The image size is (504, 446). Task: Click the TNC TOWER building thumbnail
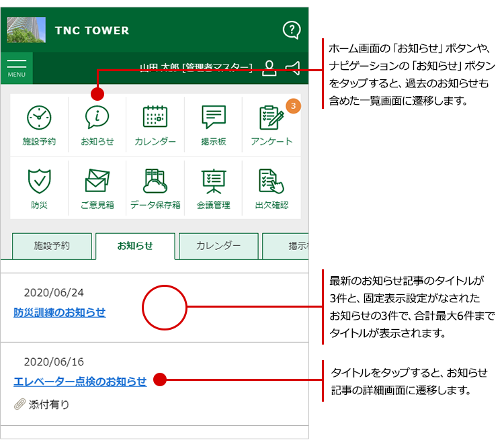(x=26, y=30)
